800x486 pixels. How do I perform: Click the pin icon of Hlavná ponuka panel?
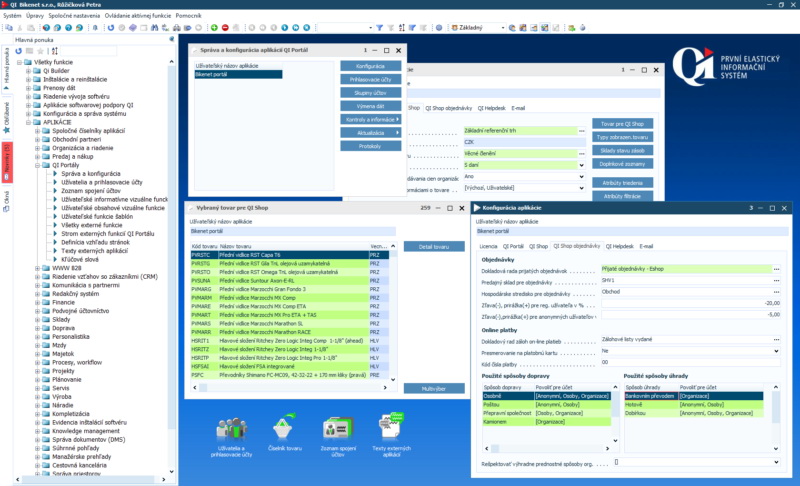[x=171, y=39]
